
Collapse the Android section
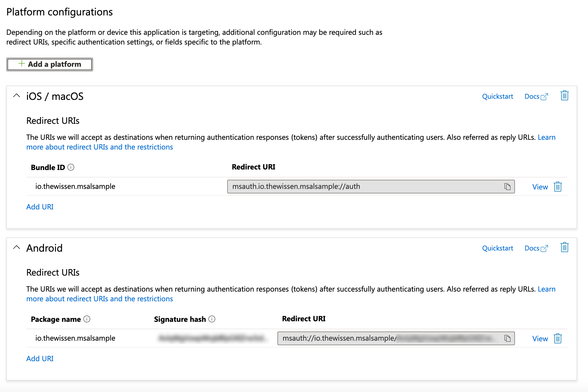[x=17, y=247]
